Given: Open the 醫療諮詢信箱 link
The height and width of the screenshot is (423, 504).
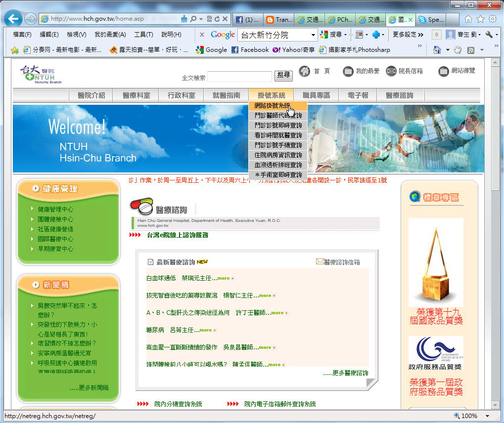Looking at the screenshot, I should point(338,262).
